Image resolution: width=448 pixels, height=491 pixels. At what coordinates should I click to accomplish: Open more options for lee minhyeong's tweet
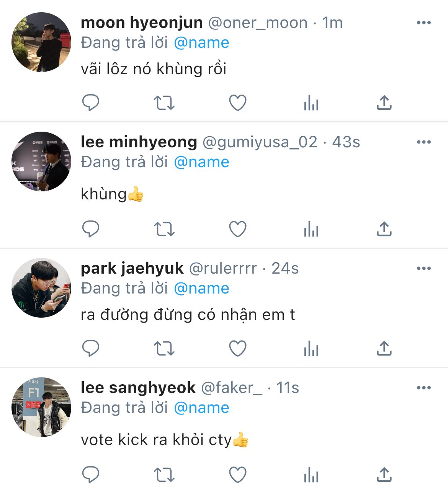423,142
